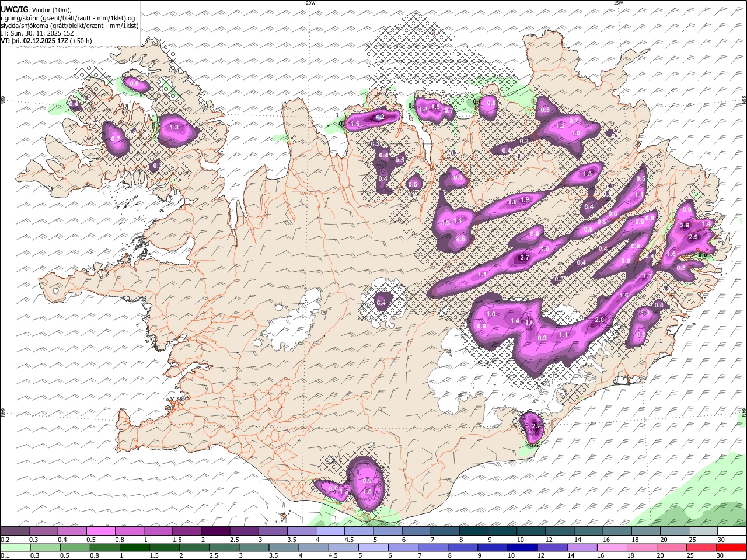The width and height of the screenshot is (747, 560).
Task: Click the 1.2 precipitation value label
Action: [x=561, y=125]
